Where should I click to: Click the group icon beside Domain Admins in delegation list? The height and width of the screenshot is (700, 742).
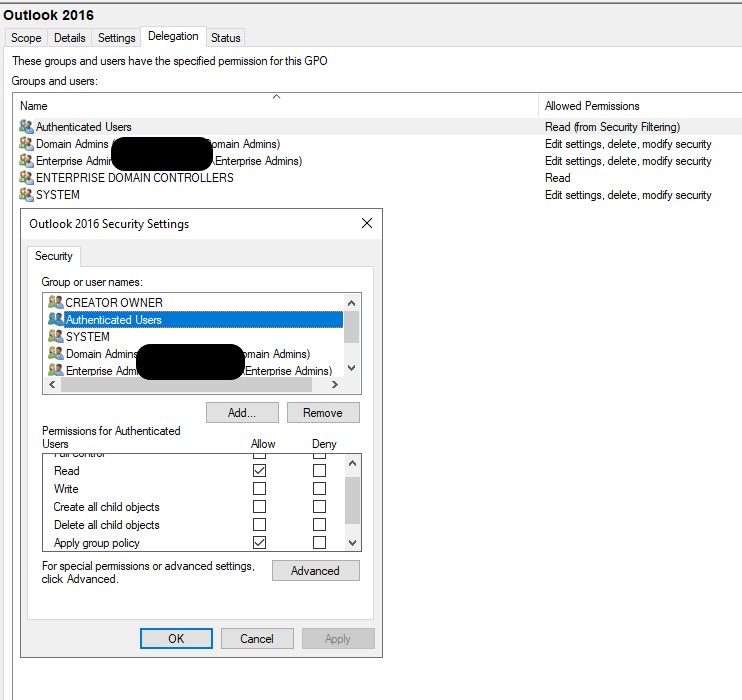tap(26, 143)
